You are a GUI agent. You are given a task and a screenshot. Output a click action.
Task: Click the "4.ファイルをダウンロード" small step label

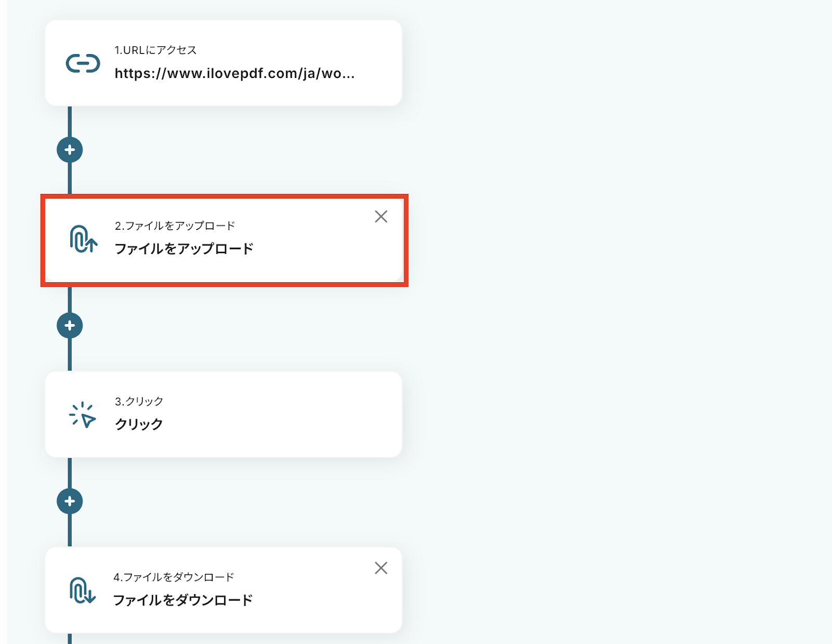(x=174, y=577)
